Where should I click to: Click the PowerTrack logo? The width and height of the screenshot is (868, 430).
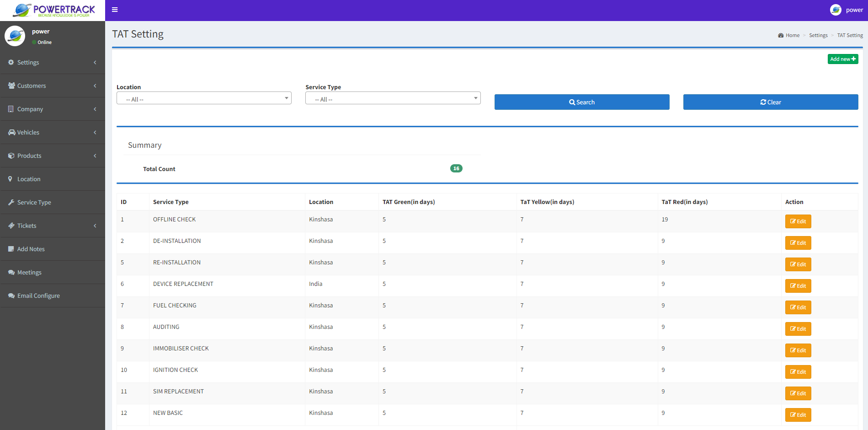click(x=54, y=10)
